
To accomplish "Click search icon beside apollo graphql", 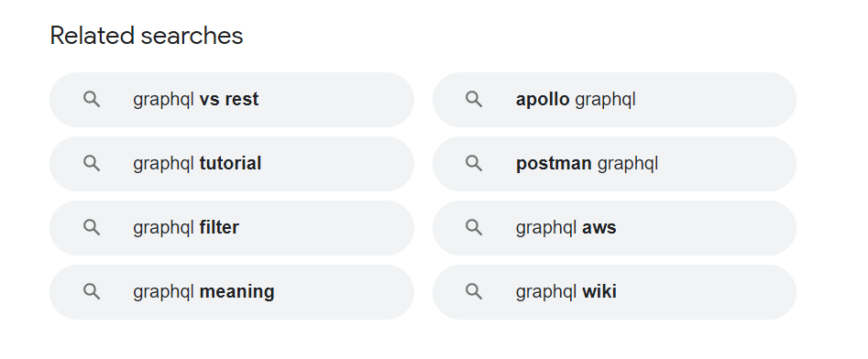I will pyautogui.click(x=474, y=100).
